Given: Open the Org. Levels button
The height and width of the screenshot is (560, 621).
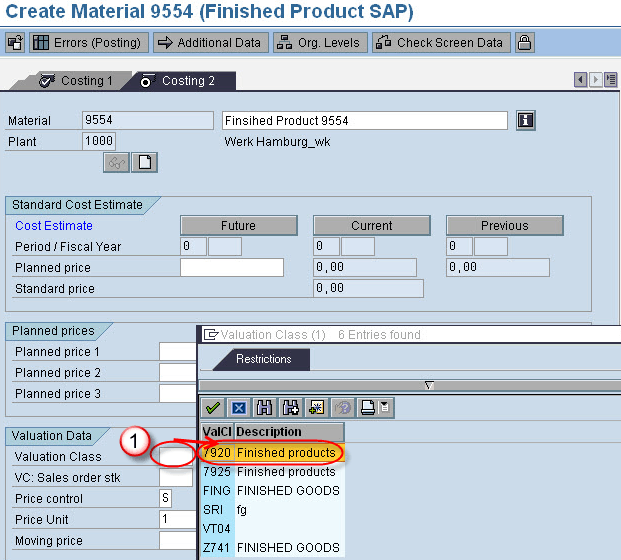Looking at the screenshot, I should 320,43.
